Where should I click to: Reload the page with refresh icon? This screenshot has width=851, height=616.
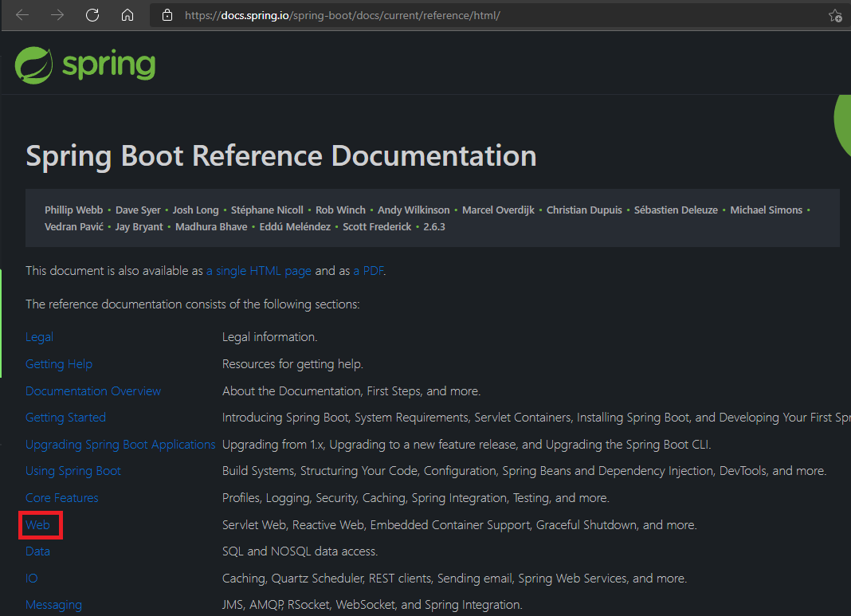(92, 15)
